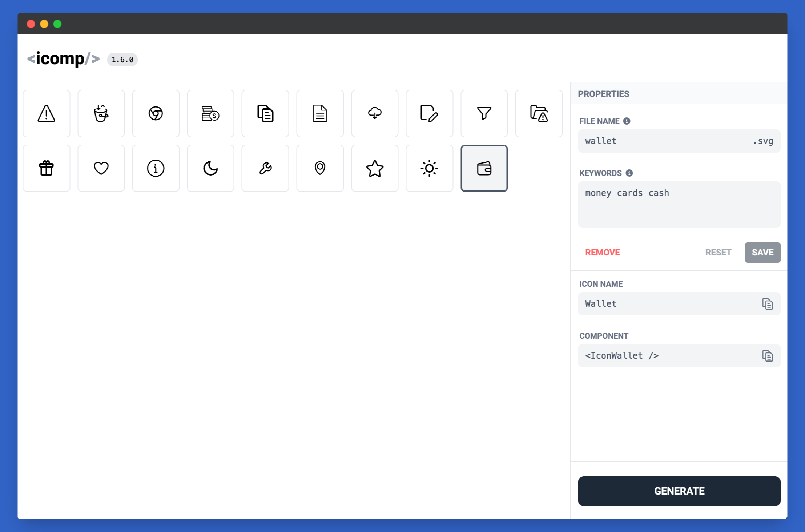Viewport: 805px width, 532px height.
Task: Click into the keywords text area
Action: click(679, 205)
